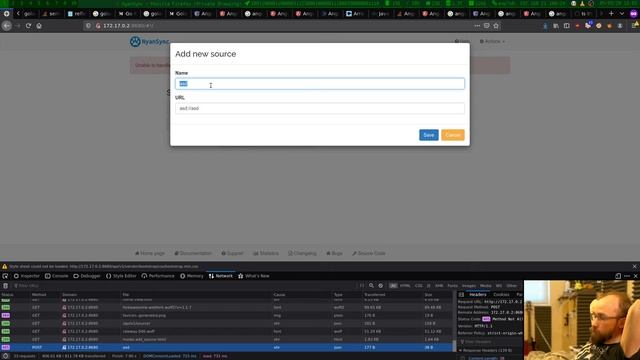This screenshot has width=640, height=360.
Task: Click the Cancel button in the dialog
Action: pyautogui.click(x=453, y=135)
